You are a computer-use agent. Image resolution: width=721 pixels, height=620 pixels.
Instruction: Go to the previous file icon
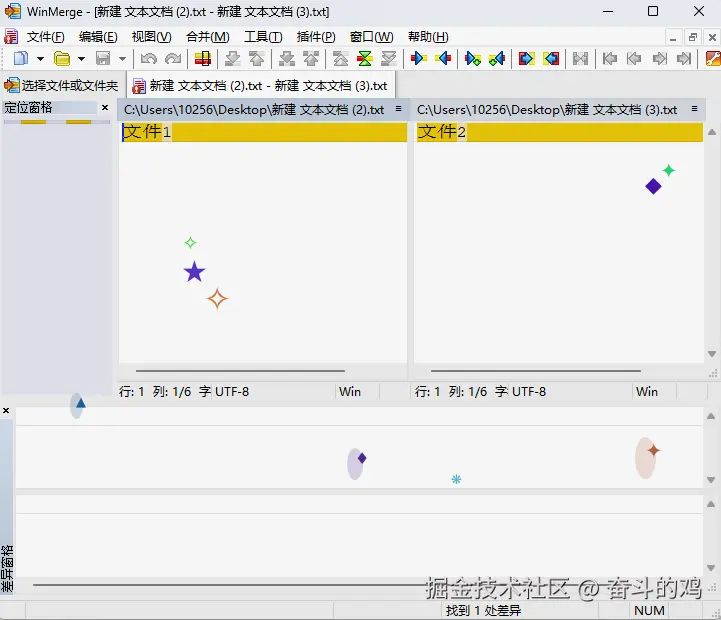[634, 58]
